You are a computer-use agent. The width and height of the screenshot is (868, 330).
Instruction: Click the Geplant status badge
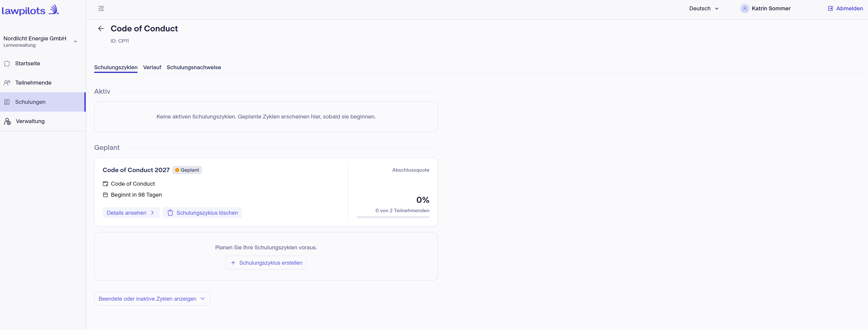click(x=187, y=170)
